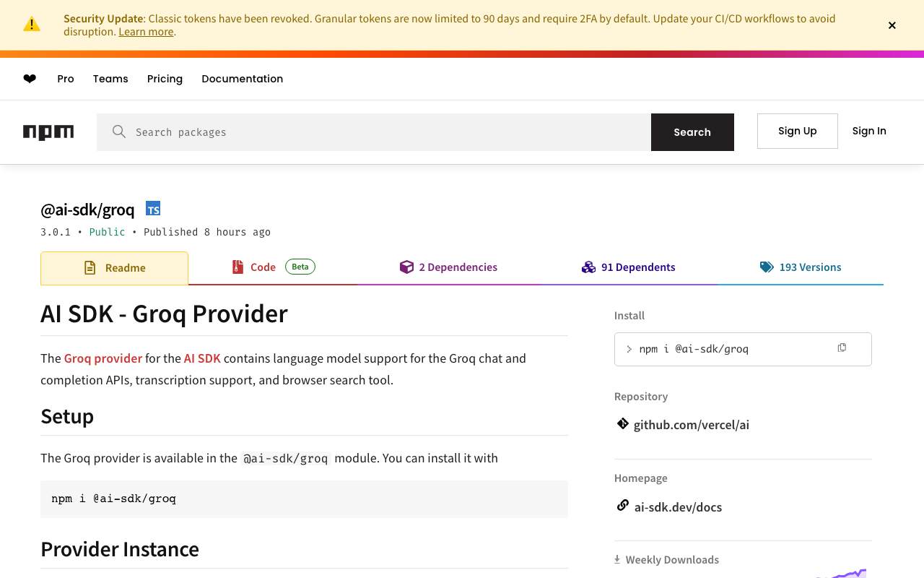Click the security warning triangle icon
924x578 pixels.
click(32, 25)
